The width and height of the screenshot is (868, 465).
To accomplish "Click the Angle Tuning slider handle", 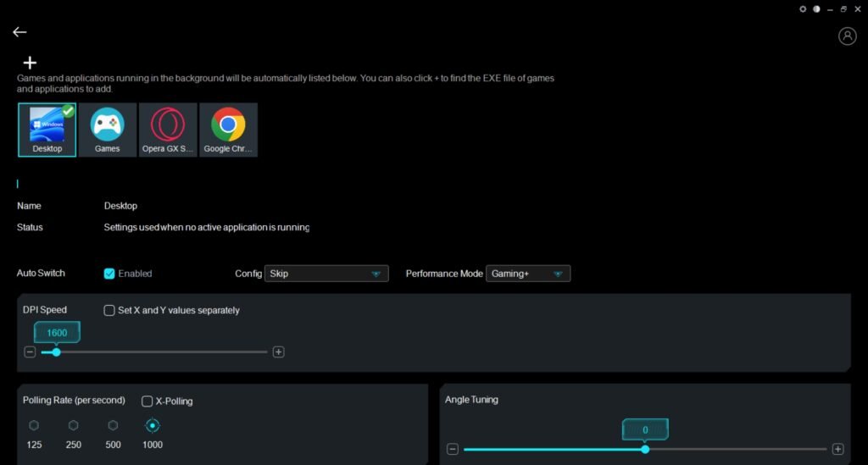I will pyautogui.click(x=645, y=449).
